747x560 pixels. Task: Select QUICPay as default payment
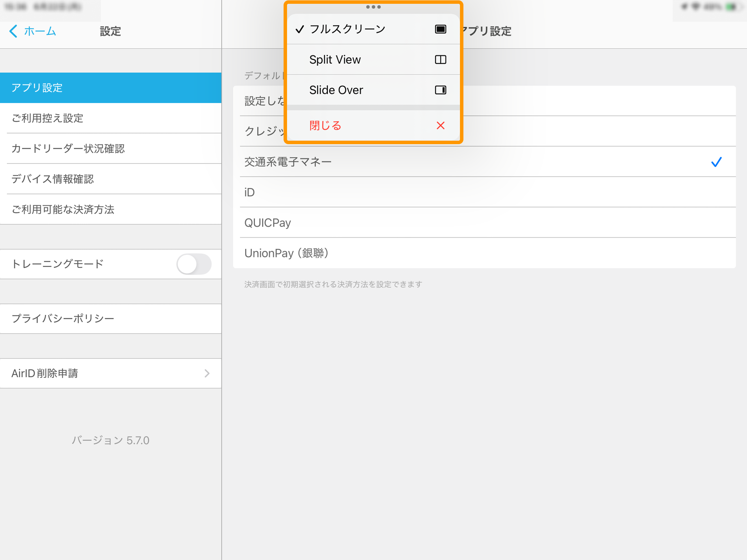coord(484,223)
